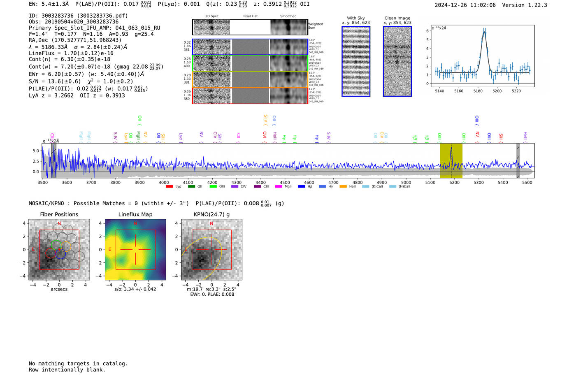The width and height of the screenshot is (576, 392).
Task: Open the Lineflux Map image
Action: (135, 250)
